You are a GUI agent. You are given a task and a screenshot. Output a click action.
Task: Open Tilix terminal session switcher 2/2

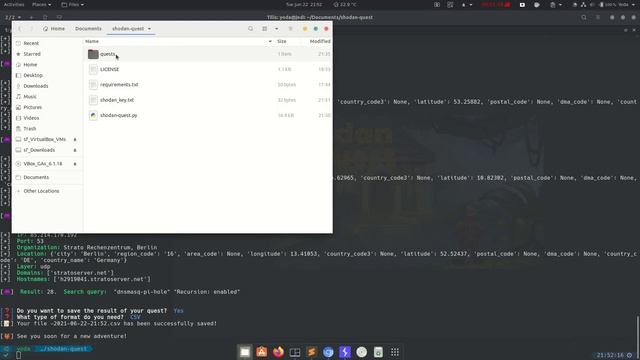point(13,17)
